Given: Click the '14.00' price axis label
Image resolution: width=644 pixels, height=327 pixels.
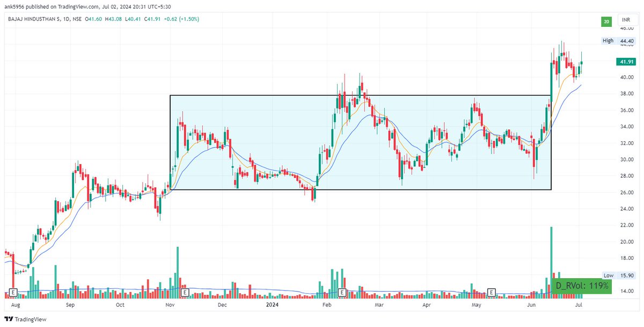Looking at the screenshot, I should click(x=627, y=291).
